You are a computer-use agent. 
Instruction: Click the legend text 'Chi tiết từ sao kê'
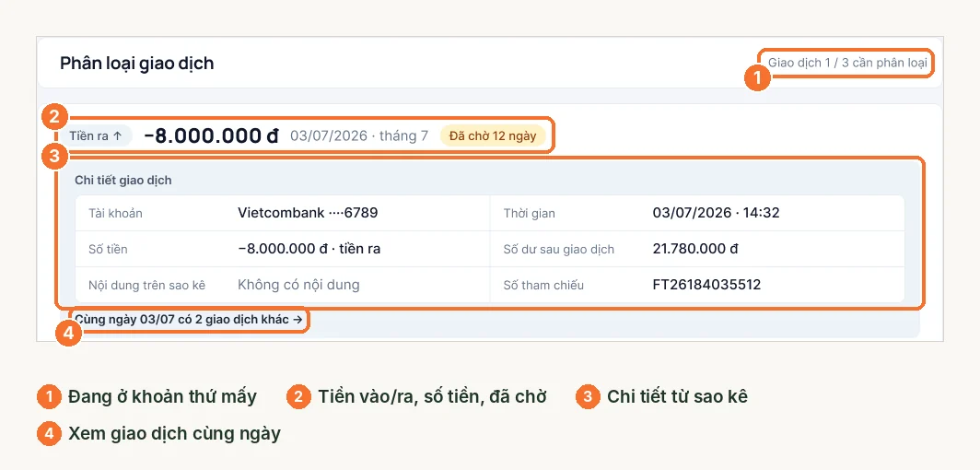tap(678, 397)
